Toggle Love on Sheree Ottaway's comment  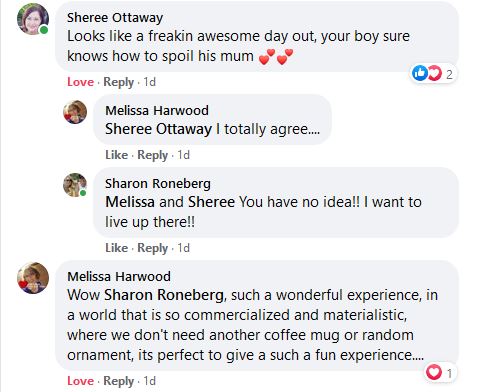pyautogui.click(x=80, y=82)
